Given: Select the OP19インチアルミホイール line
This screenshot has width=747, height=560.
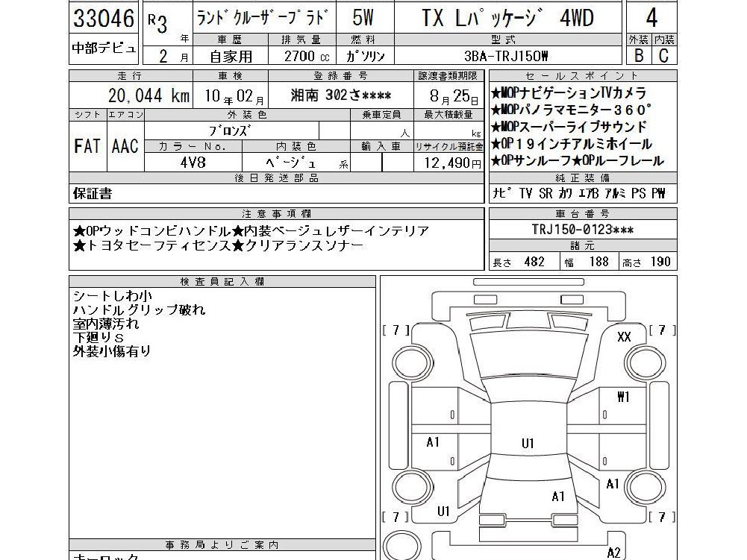Looking at the screenshot, I should (571, 144).
